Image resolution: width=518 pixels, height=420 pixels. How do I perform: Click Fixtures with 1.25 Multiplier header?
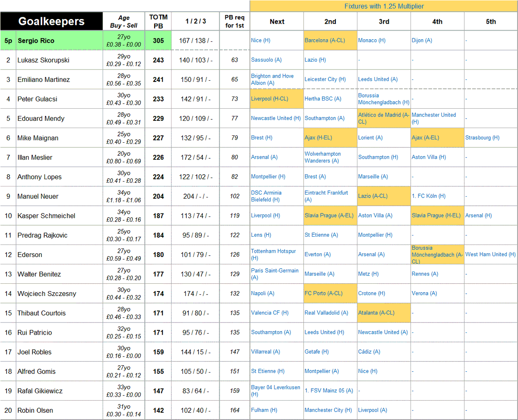pos(384,6)
